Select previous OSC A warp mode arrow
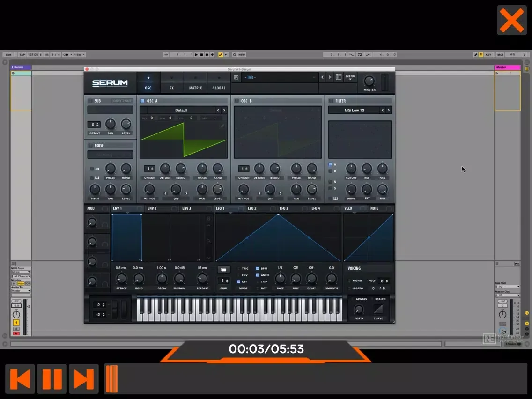Viewport: 532px width, 399px height. pos(166,194)
